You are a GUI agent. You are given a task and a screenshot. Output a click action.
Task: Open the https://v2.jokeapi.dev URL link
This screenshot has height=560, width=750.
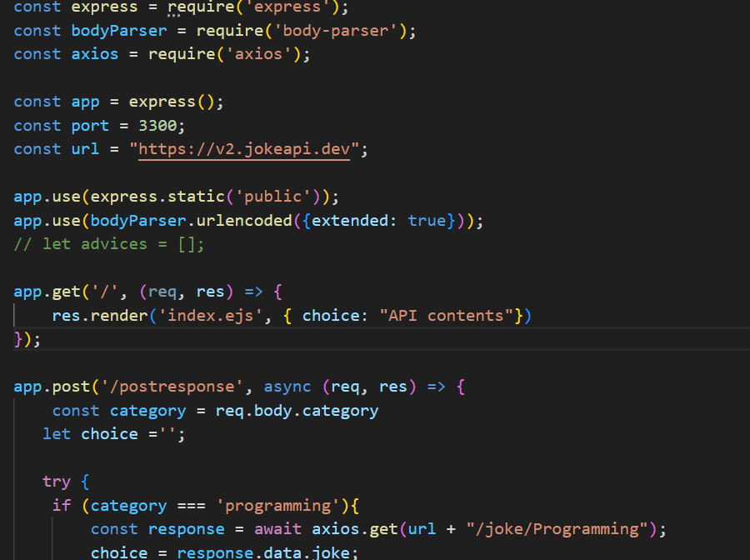[x=244, y=149]
